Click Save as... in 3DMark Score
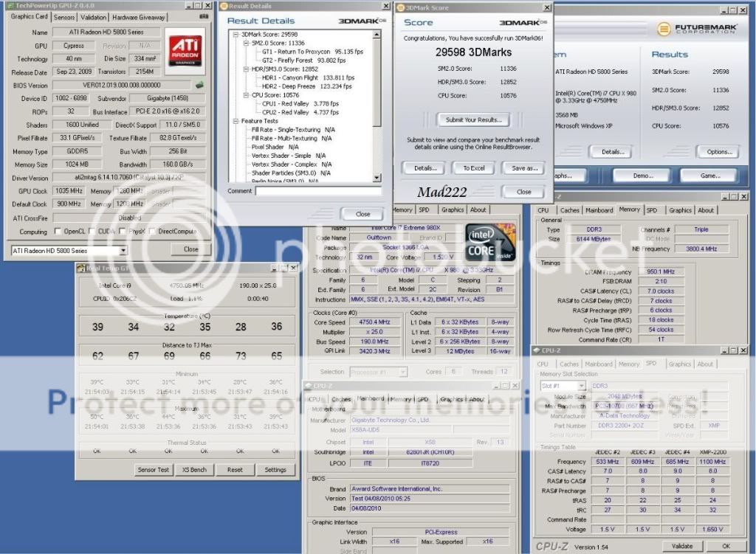 tap(525, 168)
